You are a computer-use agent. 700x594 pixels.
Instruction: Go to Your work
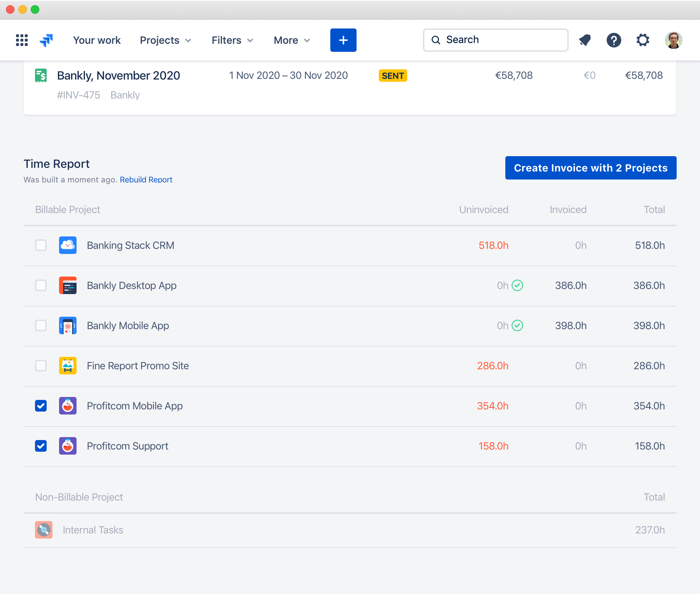(97, 40)
